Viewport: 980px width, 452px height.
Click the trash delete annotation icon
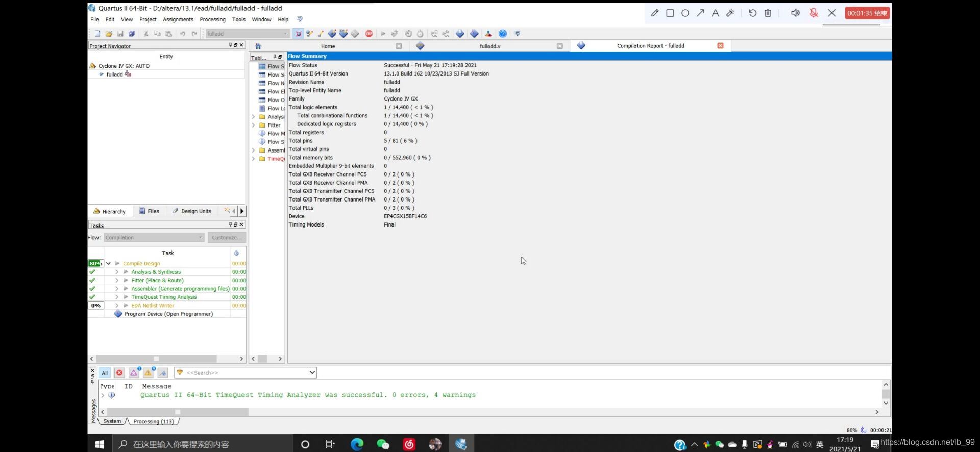768,13
